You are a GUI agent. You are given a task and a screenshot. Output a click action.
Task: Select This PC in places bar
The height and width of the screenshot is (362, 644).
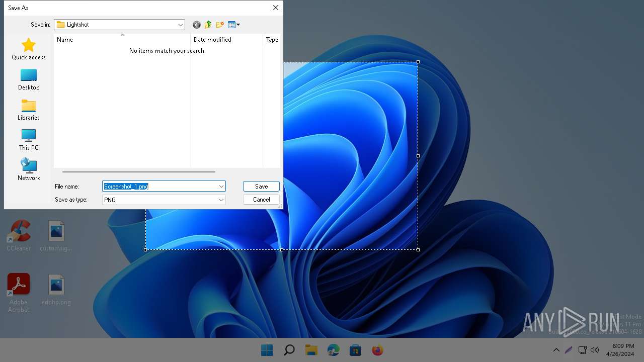[x=29, y=140]
